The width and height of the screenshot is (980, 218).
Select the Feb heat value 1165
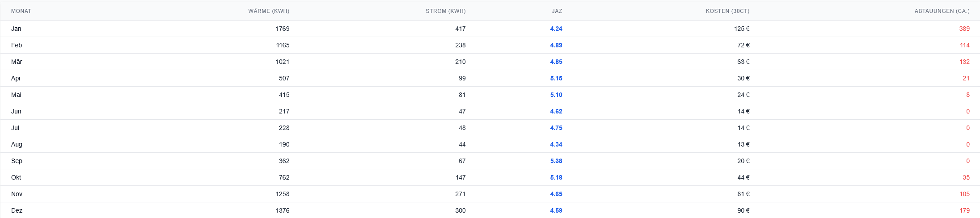coord(283,45)
